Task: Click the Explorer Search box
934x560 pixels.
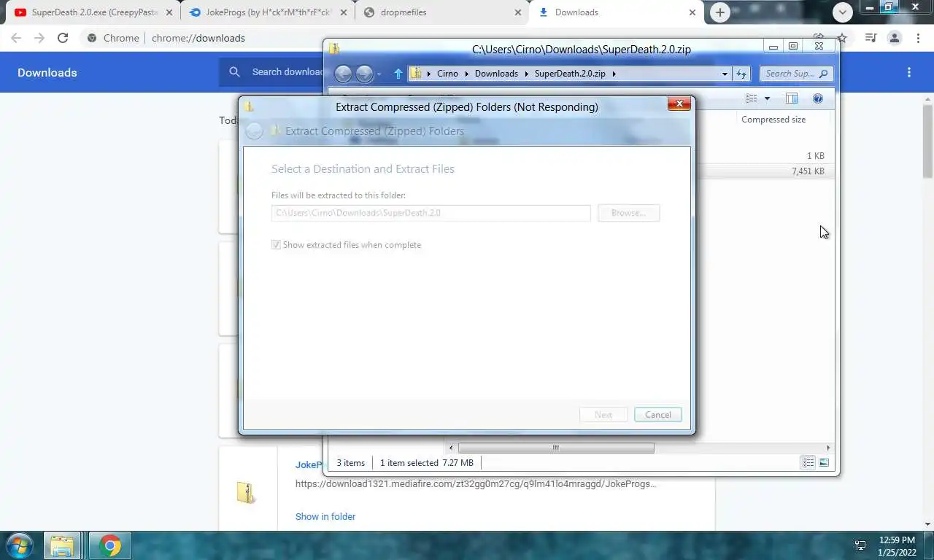Action: pyautogui.click(x=796, y=74)
